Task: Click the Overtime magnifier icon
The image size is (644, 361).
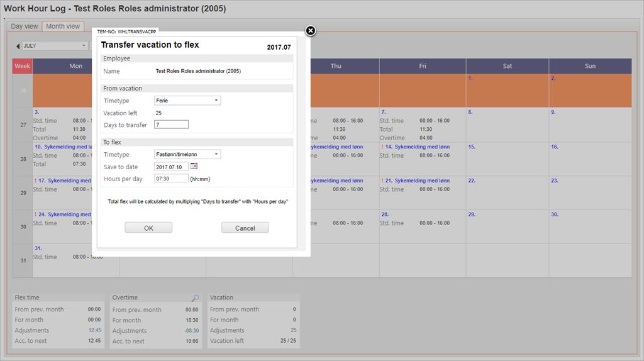Action: coord(195,298)
